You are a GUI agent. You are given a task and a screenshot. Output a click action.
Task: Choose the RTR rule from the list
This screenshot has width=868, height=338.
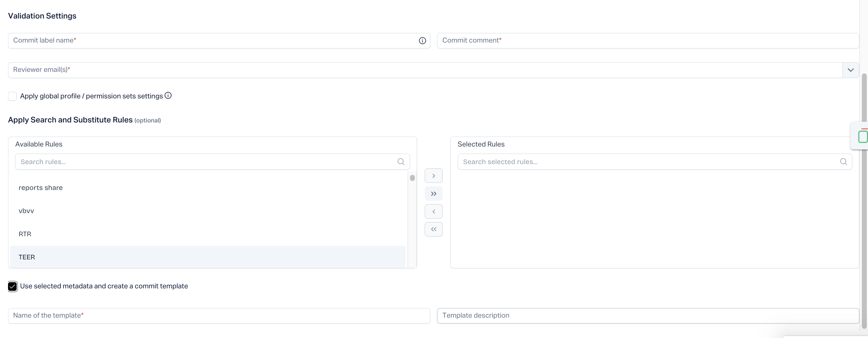pos(25,234)
